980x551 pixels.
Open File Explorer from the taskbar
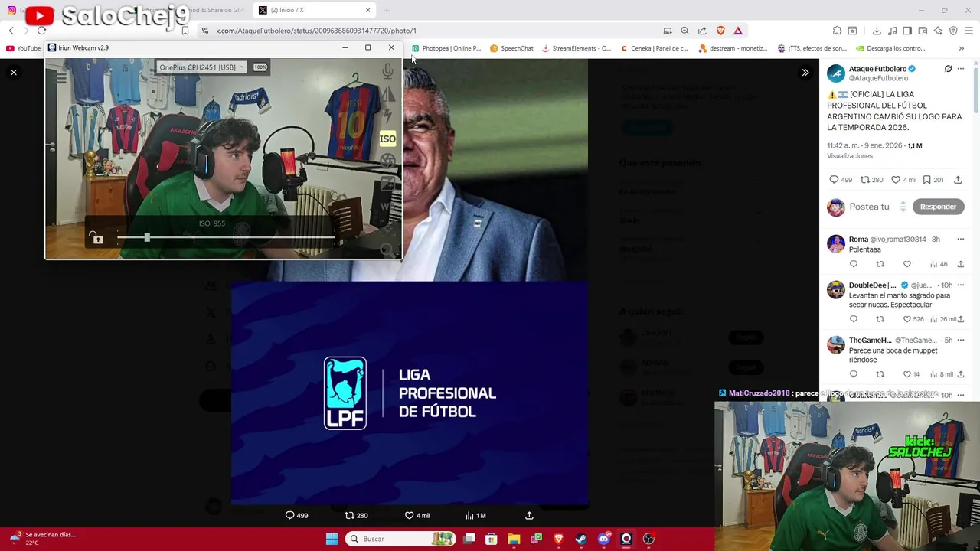pos(514,539)
